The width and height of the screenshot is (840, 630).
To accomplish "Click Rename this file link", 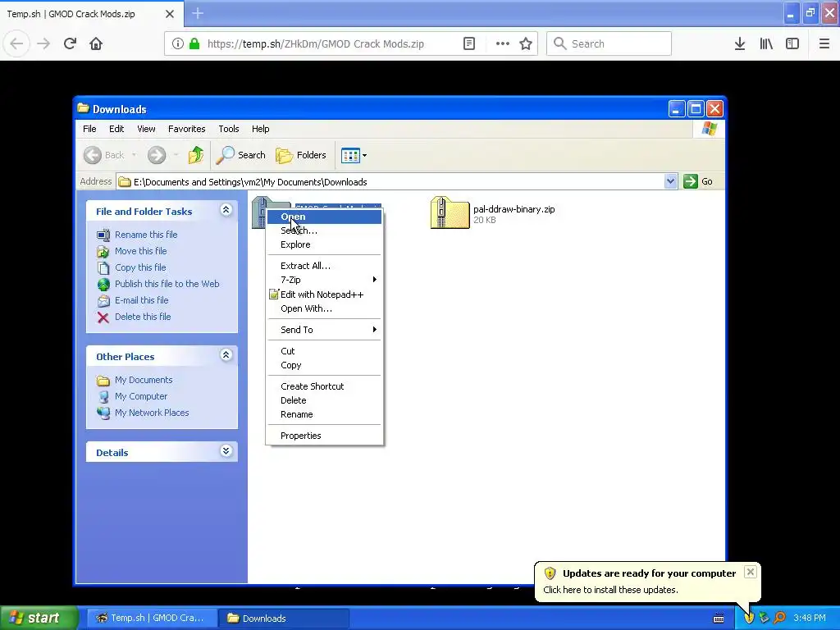I will (x=146, y=235).
